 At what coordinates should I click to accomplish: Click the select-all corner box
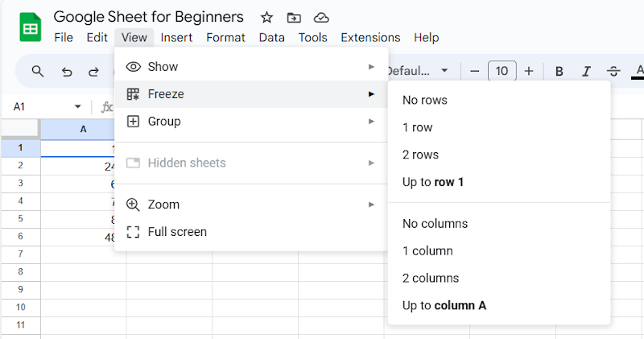(21, 129)
